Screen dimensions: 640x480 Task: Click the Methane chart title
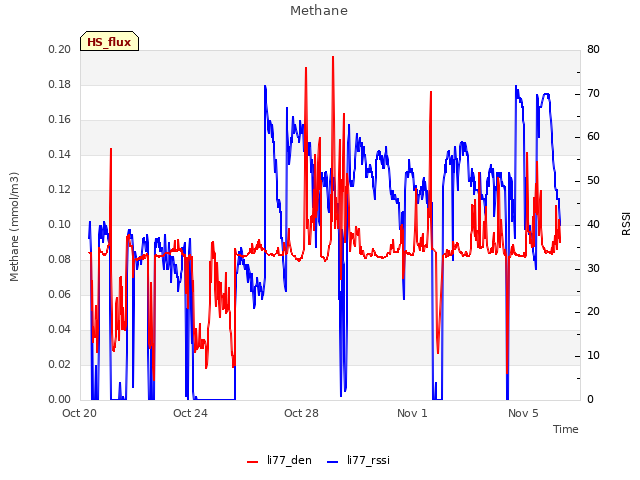click(319, 11)
